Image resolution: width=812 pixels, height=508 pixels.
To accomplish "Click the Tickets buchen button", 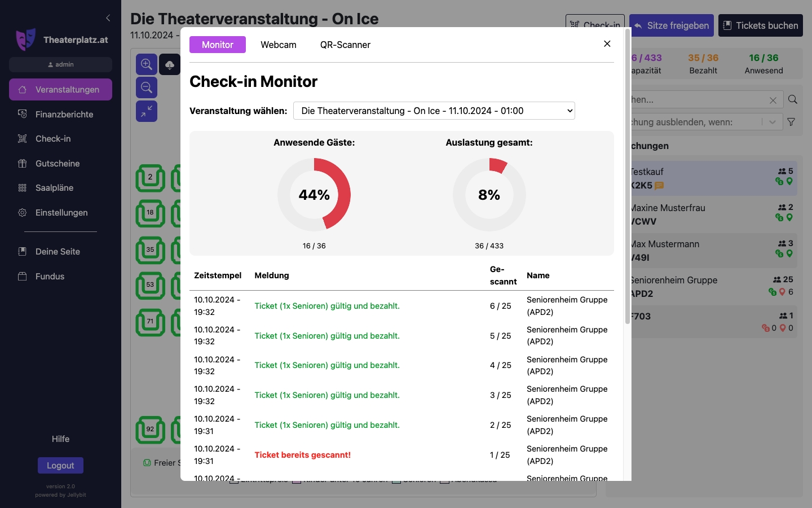I will click(x=760, y=25).
